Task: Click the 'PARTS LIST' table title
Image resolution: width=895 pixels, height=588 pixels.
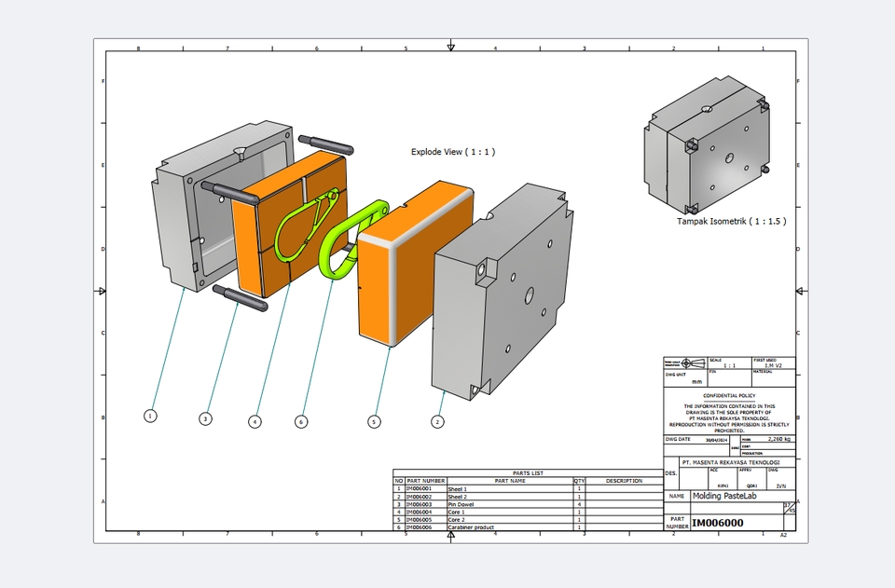Action: [528, 472]
